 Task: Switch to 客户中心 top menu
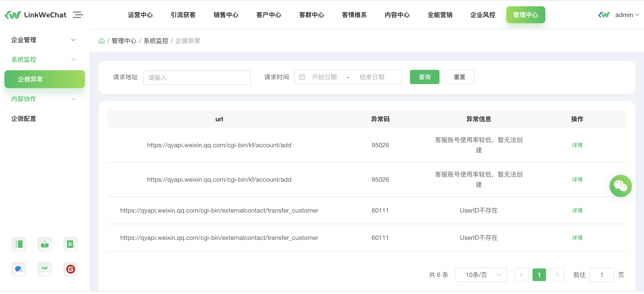(x=269, y=15)
